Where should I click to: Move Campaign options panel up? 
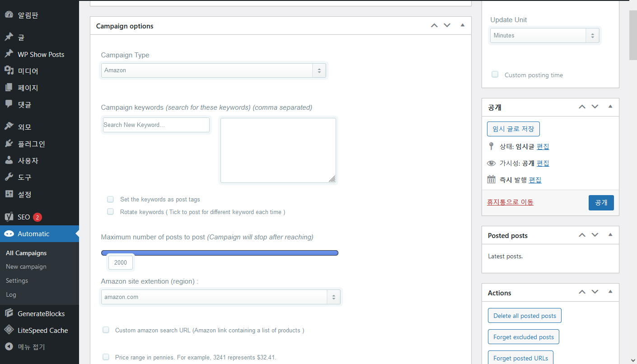click(434, 26)
